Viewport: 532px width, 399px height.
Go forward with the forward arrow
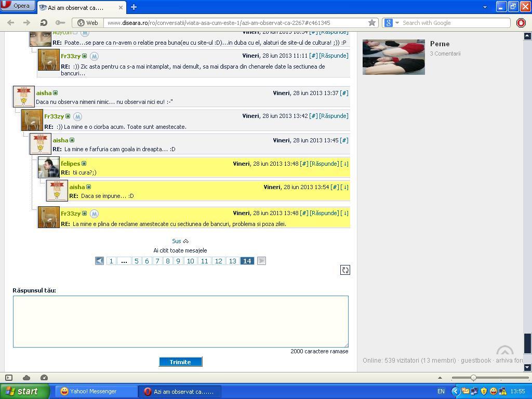[x=27, y=23]
